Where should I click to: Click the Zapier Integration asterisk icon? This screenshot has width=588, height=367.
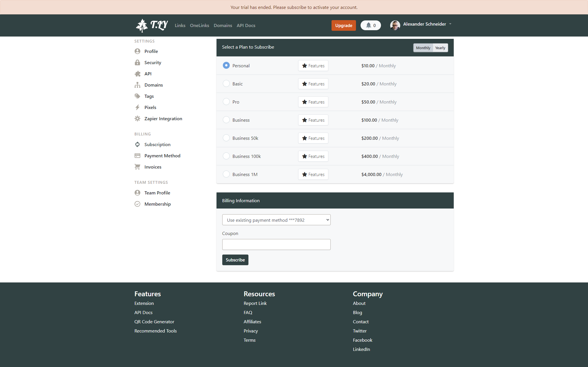click(137, 118)
